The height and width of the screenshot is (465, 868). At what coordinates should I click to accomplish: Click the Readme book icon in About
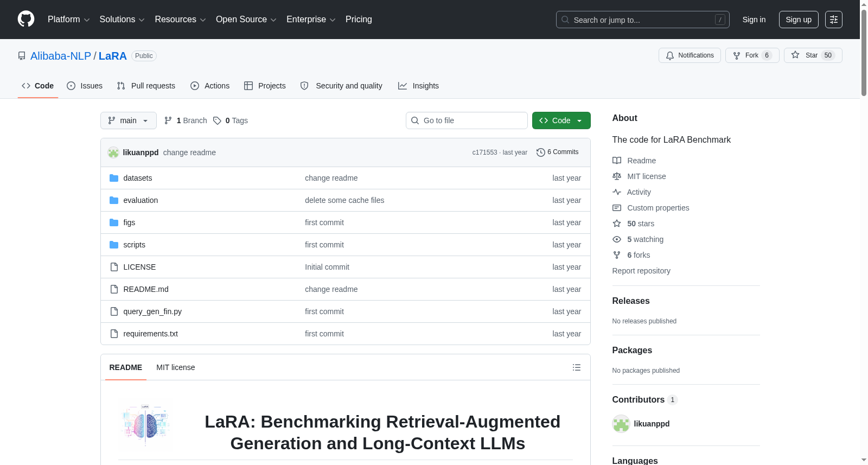(x=617, y=161)
